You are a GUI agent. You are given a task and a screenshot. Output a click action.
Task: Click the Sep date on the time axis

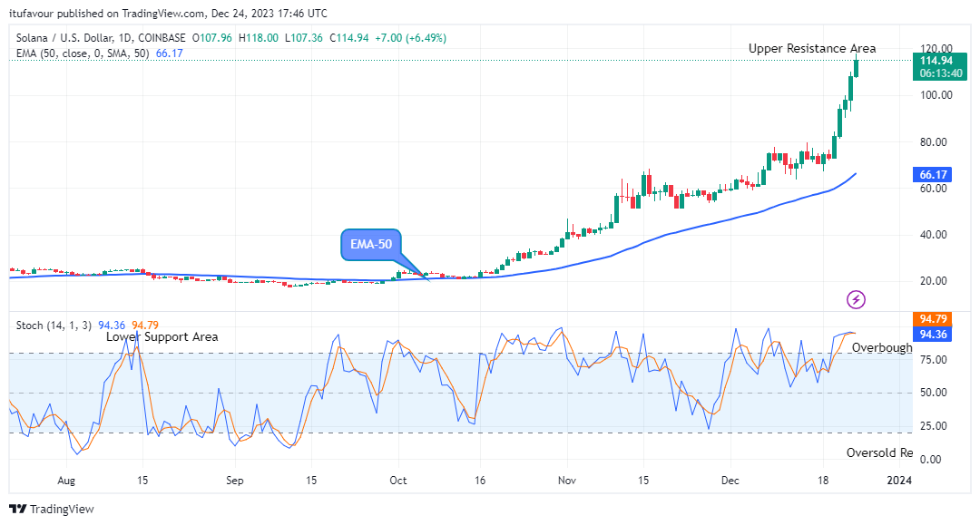point(234,480)
